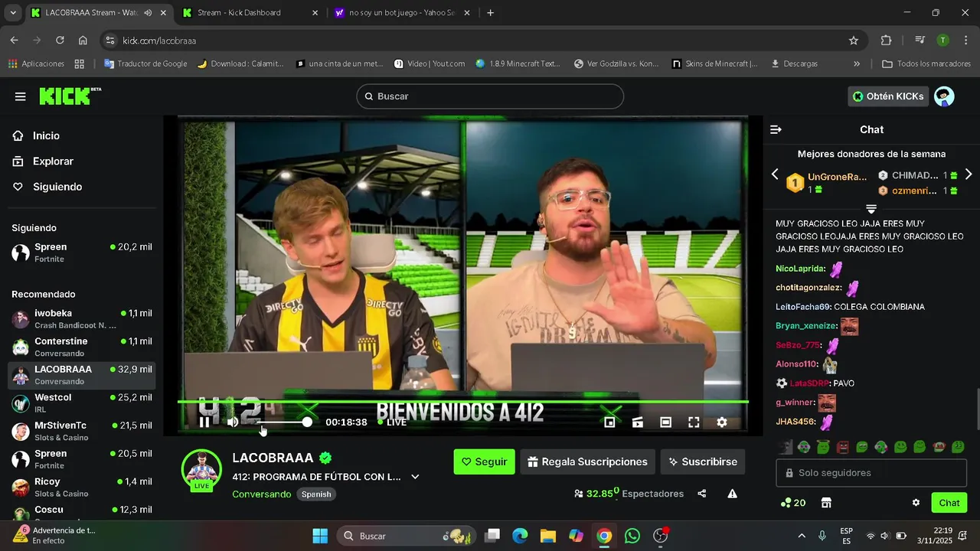The image size is (980, 551).
Task: Open Todos los marcadores folder
Action: (926, 64)
